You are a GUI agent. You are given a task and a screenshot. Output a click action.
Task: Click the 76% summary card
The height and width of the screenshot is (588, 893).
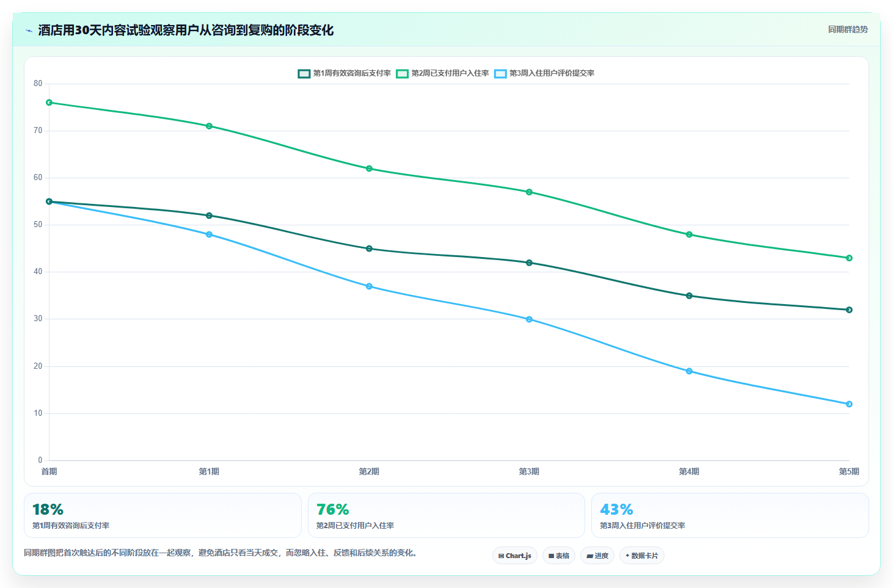pyautogui.click(x=447, y=515)
